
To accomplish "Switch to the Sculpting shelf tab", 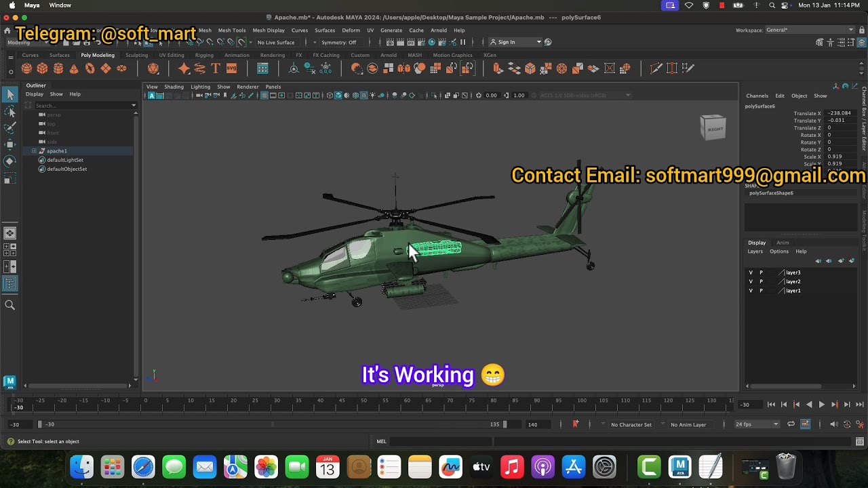I will point(136,55).
